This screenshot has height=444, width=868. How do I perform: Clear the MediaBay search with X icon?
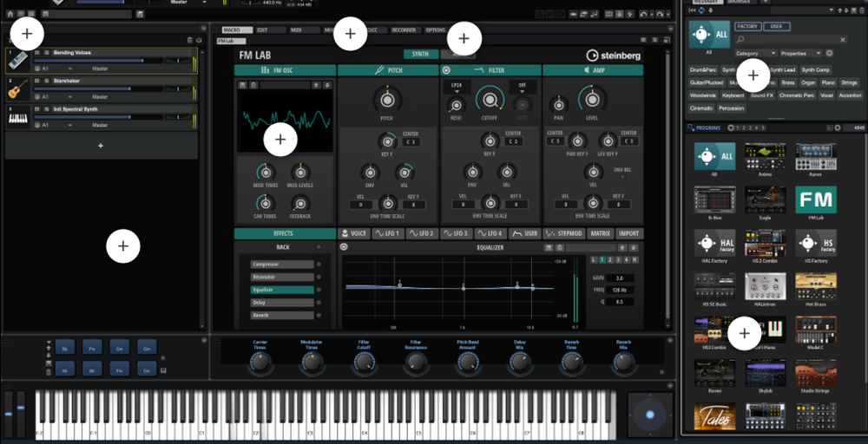coord(843,40)
